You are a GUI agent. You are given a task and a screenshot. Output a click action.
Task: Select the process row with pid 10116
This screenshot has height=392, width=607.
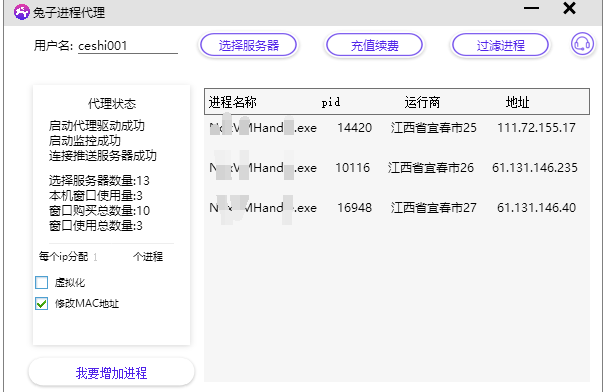[x=397, y=168]
